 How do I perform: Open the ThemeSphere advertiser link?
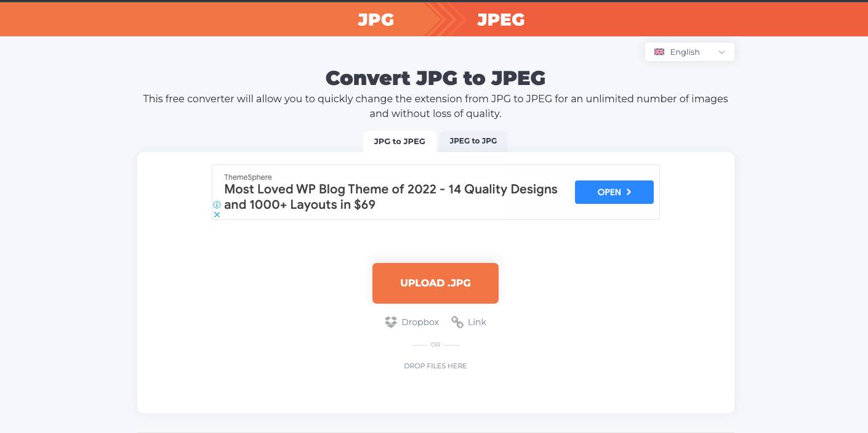pos(247,177)
